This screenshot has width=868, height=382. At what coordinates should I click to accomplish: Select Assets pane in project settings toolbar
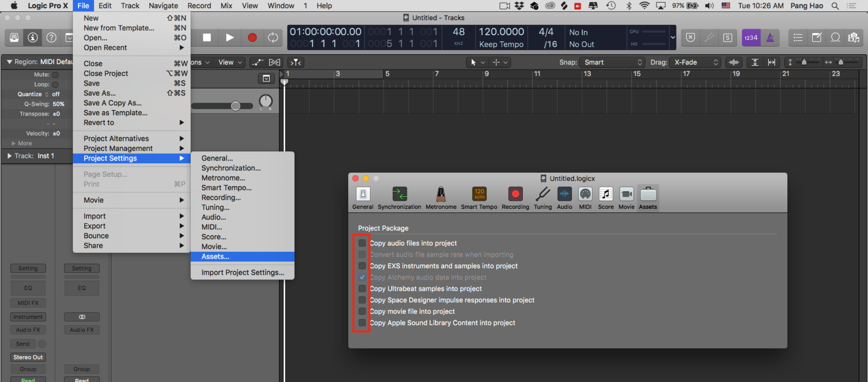click(x=648, y=198)
